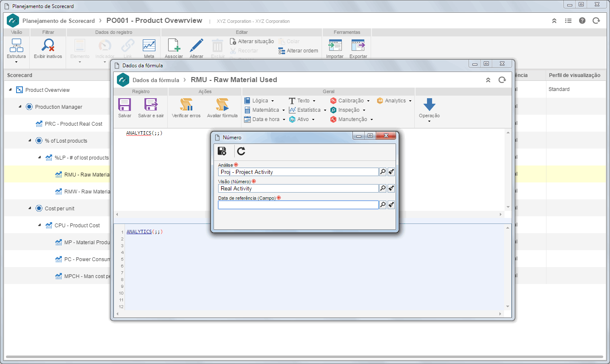This screenshot has height=364, width=610.
Task: Click the Análise field showing Proj - Project Activity
Action: click(x=298, y=172)
